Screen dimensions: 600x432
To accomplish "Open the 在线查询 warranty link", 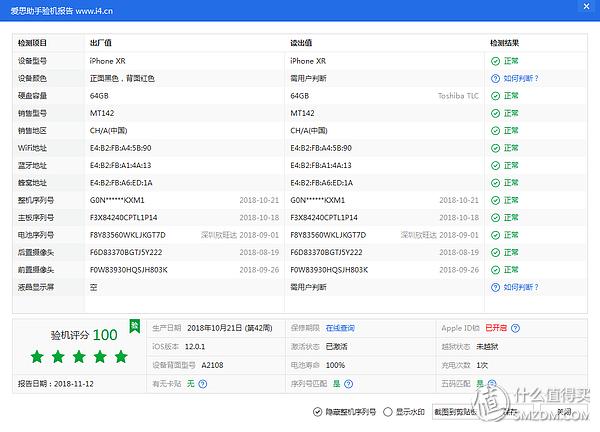I will (x=341, y=327).
